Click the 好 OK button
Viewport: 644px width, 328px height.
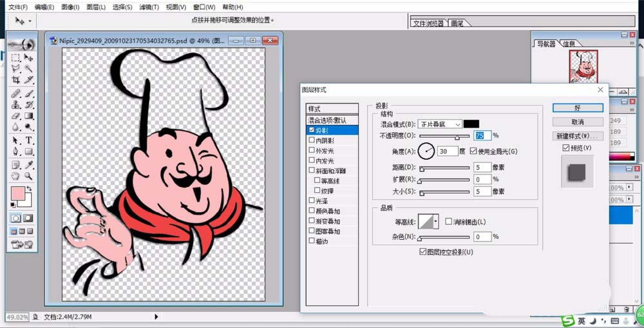578,108
